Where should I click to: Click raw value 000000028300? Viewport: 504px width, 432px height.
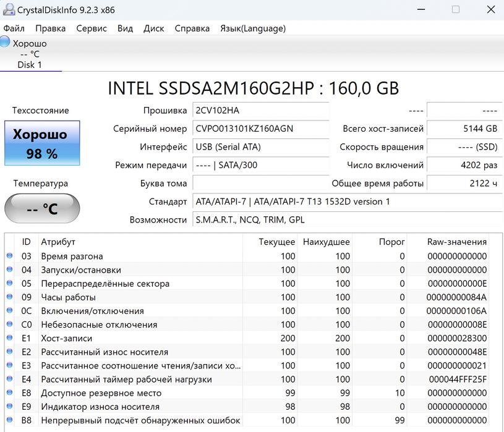tap(457, 338)
